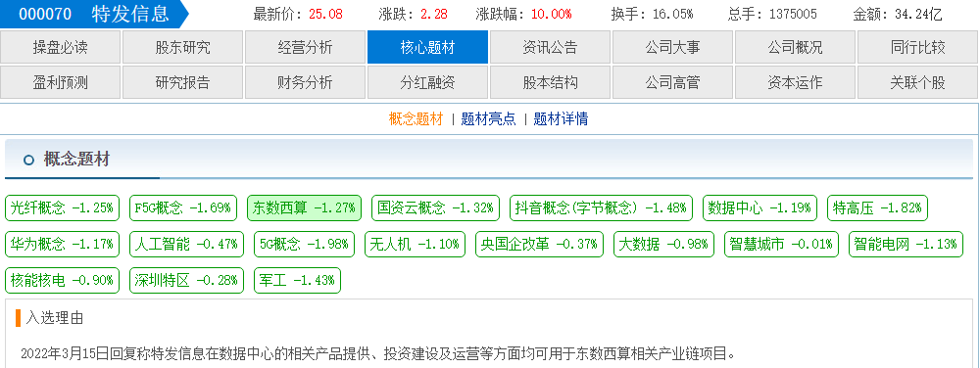The image size is (980, 368).
Task: Open the 研究报告 tab
Action: coord(182,82)
